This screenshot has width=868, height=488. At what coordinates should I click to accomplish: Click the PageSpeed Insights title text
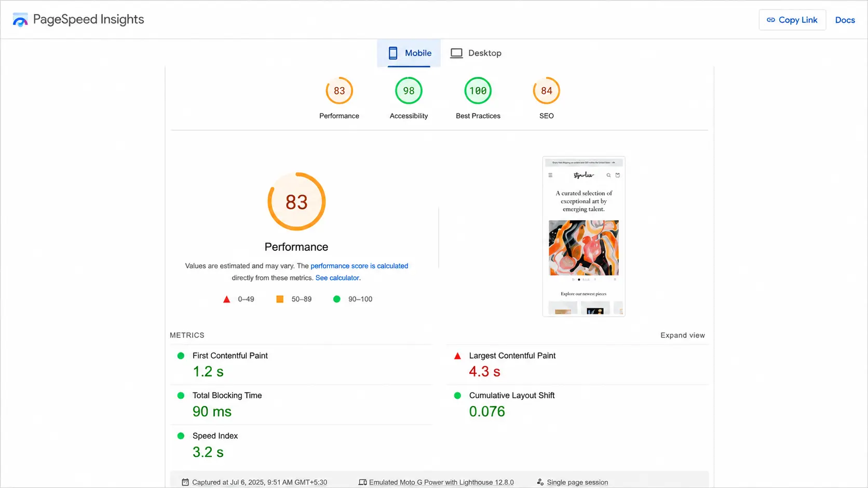pyautogui.click(x=89, y=20)
